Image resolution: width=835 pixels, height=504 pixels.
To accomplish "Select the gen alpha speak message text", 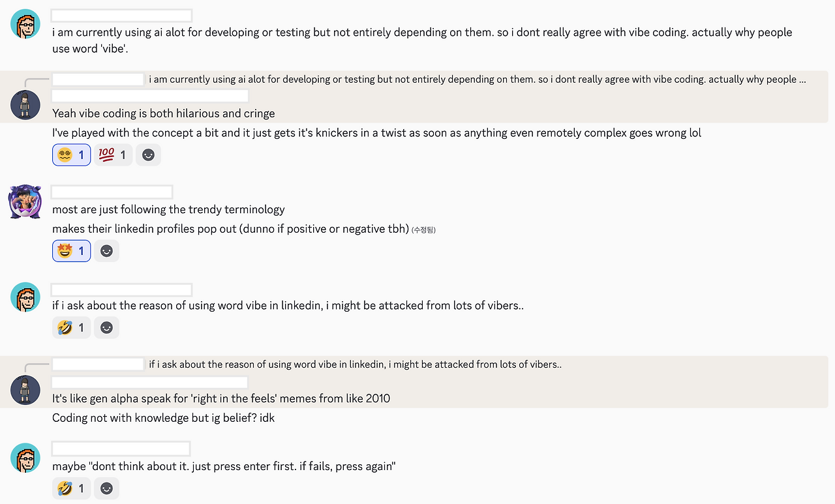I will (220, 398).
